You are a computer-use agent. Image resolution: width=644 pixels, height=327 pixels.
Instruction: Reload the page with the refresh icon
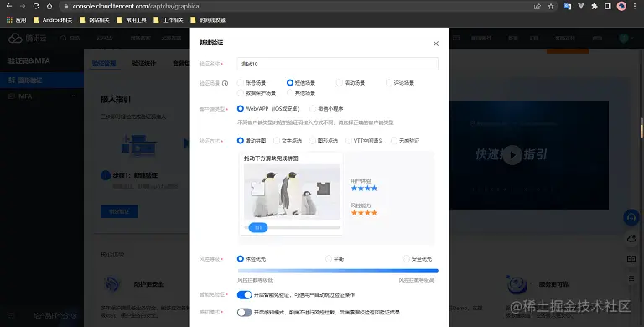tap(36, 6)
